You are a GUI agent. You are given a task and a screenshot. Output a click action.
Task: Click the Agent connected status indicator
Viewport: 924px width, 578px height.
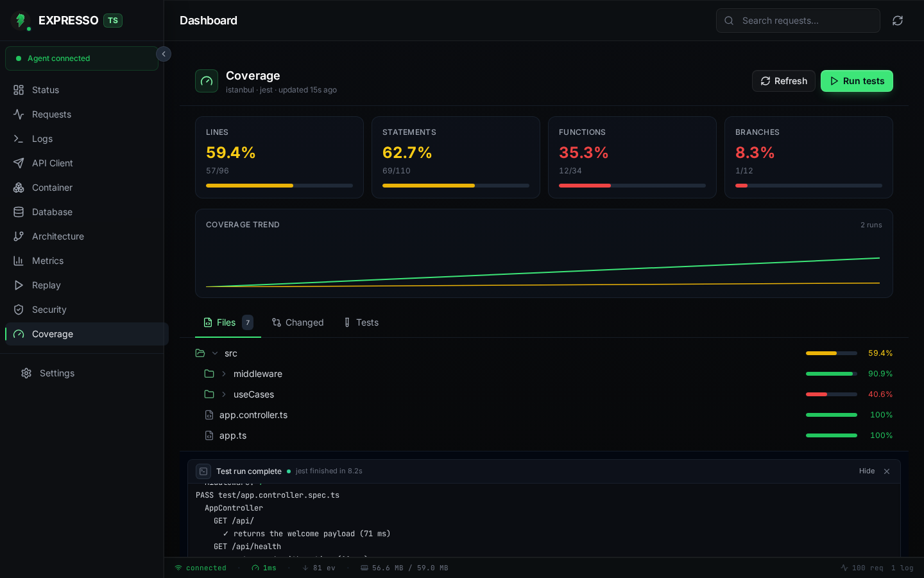(x=81, y=58)
